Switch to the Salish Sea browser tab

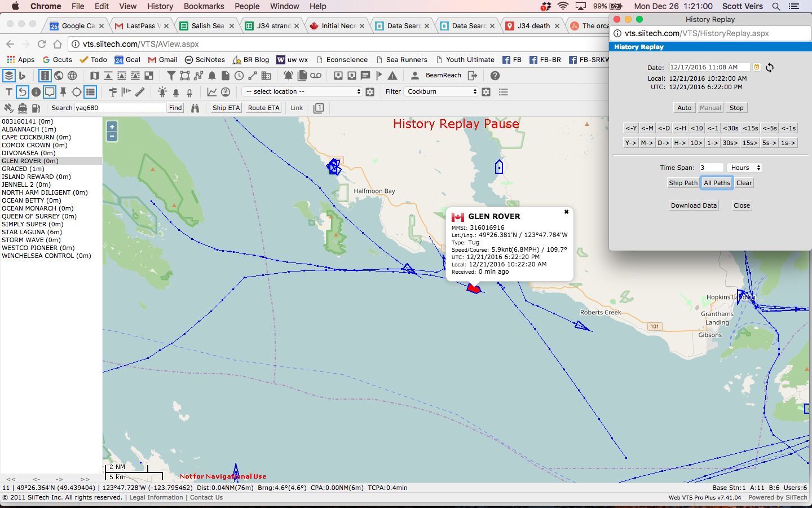tap(207, 26)
